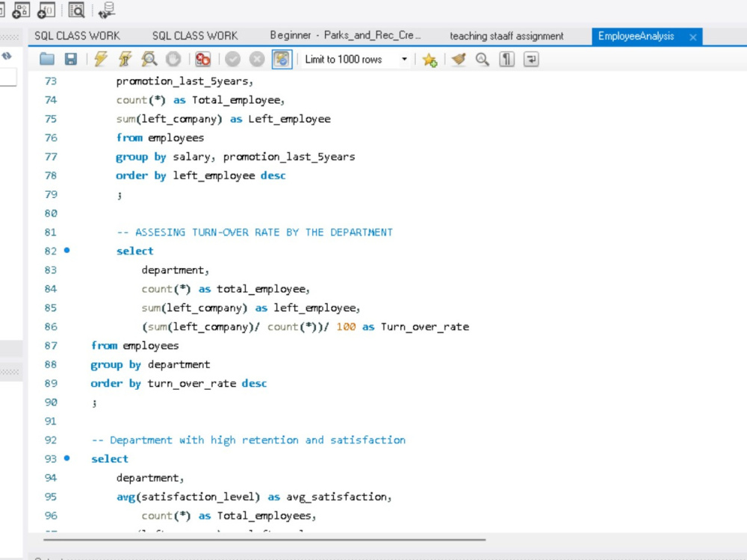The width and height of the screenshot is (747, 560).
Task: Click statement marker dot on line 82
Action: 66,250
